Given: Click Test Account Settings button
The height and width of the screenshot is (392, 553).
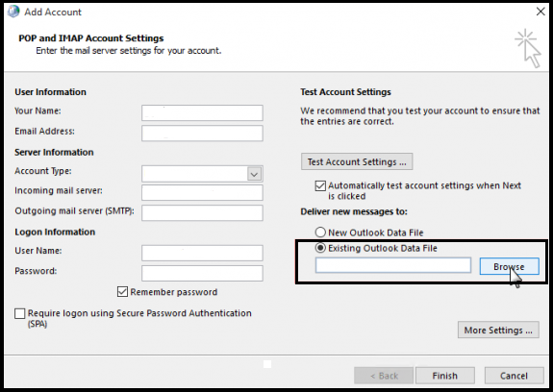Looking at the screenshot, I should [x=357, y=161].
